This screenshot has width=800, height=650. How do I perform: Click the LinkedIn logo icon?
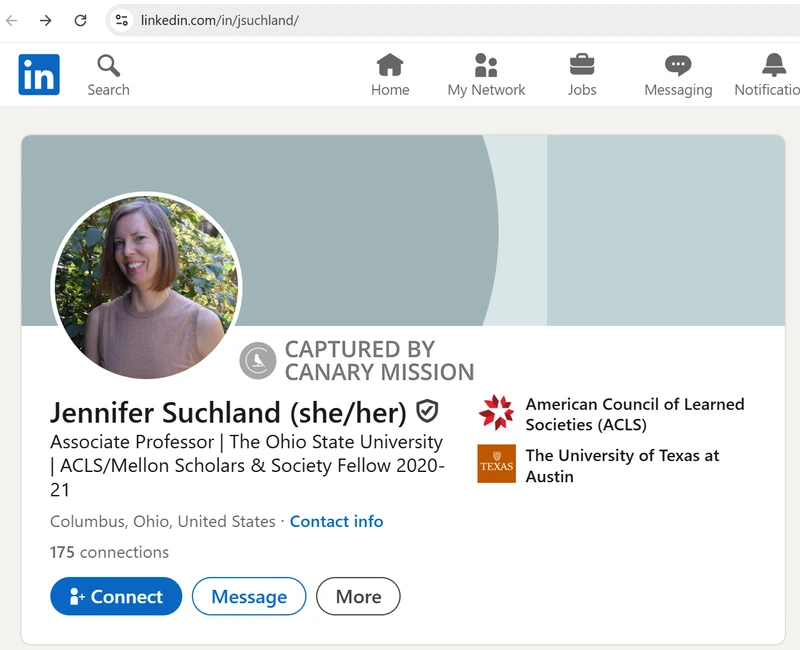click(x=39, y=75)
